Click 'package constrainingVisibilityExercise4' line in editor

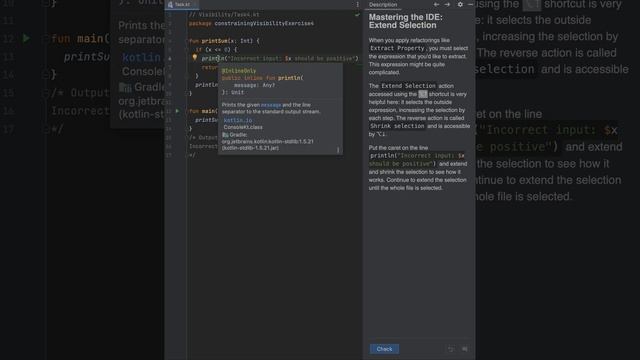coord(251,24)
